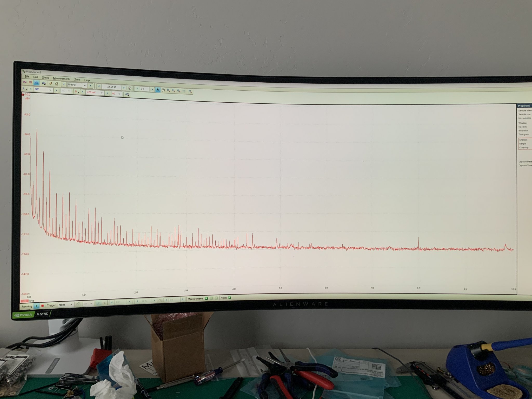Click the zoom out tool
Viewport: 532px width, 399px height.
point(179,91)
